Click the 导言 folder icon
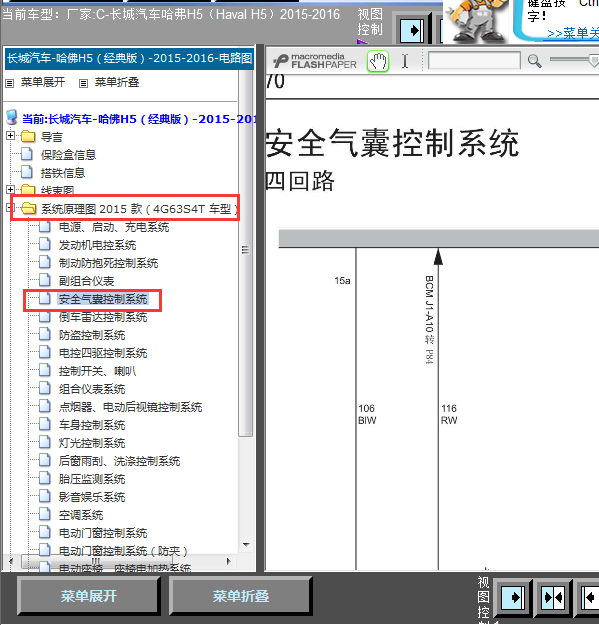Image resolution: width=599 pixels, height=625 pixels. (x=28, y=136)
